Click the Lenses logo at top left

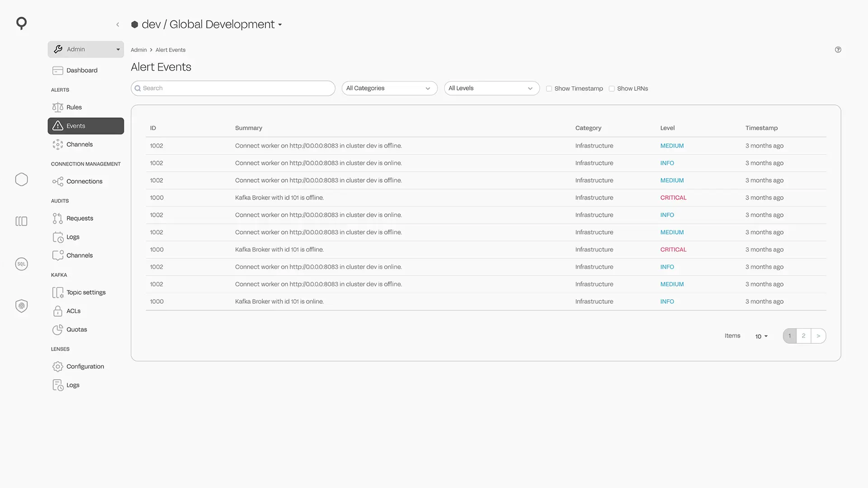tap(21, 23)
